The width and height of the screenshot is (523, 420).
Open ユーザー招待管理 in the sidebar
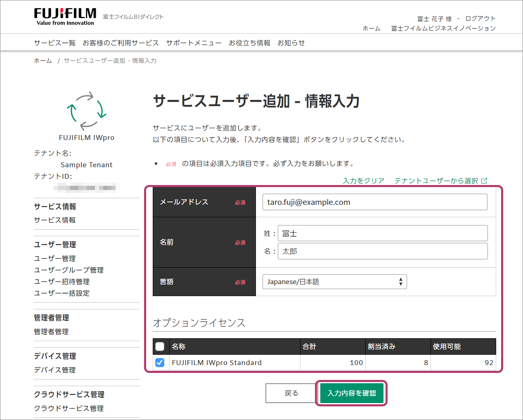[x=62, y=282]
